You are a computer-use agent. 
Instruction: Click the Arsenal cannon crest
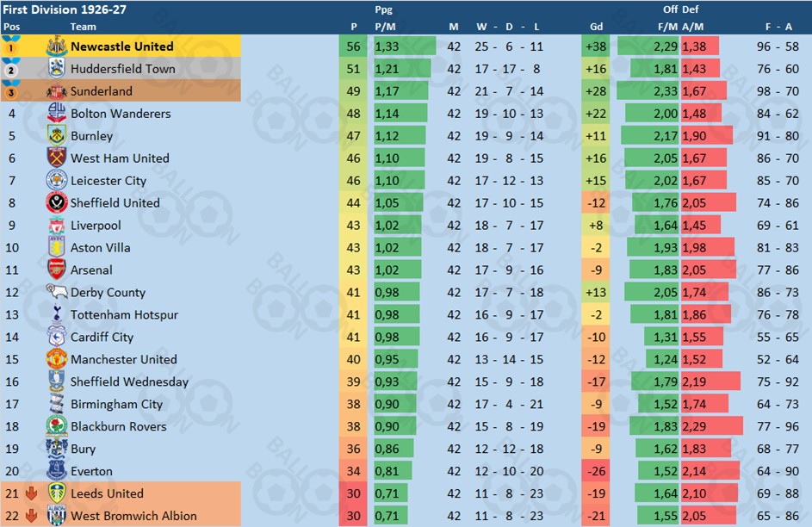click(x=57, y=270)
